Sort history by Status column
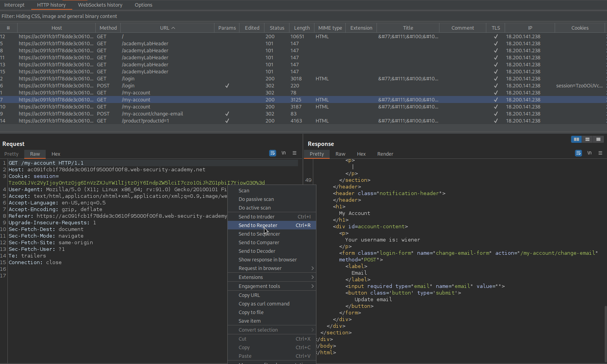The image size is (607, 364). pos(277,28)
